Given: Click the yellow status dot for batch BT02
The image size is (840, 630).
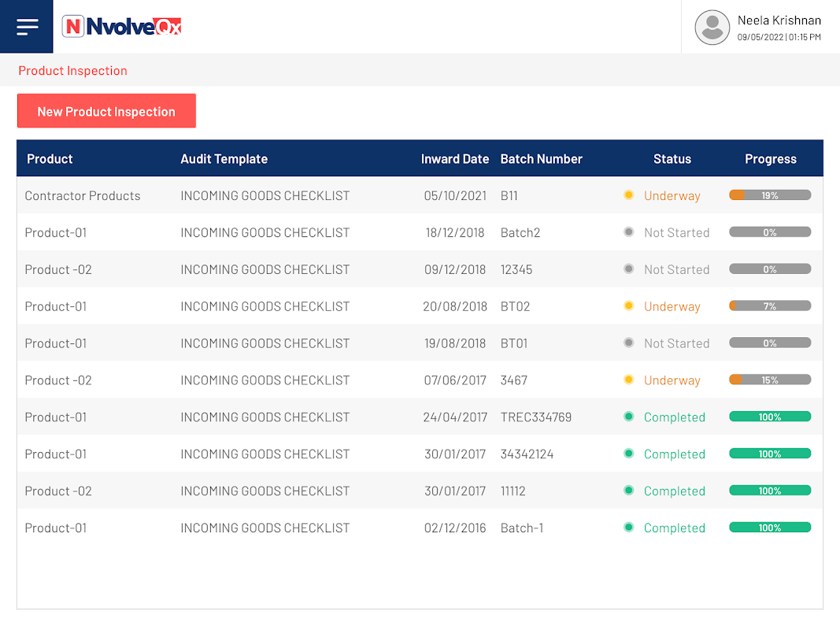Looking at the screenshot, I should [x=629, y=306].
